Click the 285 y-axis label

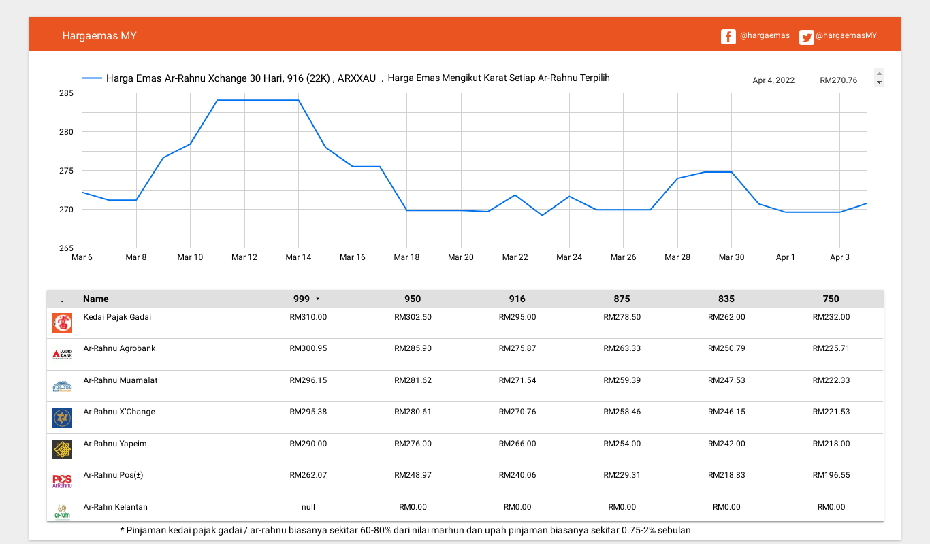point(67,93)
